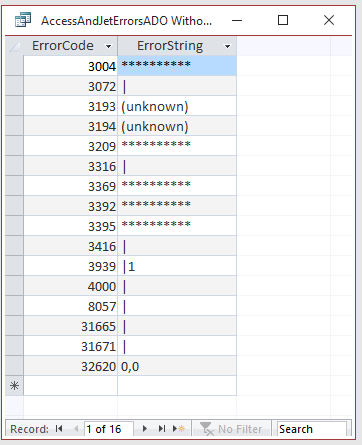Click the Search box in navigation bar
Screen dimensions: 362x445
click(311, 429)
